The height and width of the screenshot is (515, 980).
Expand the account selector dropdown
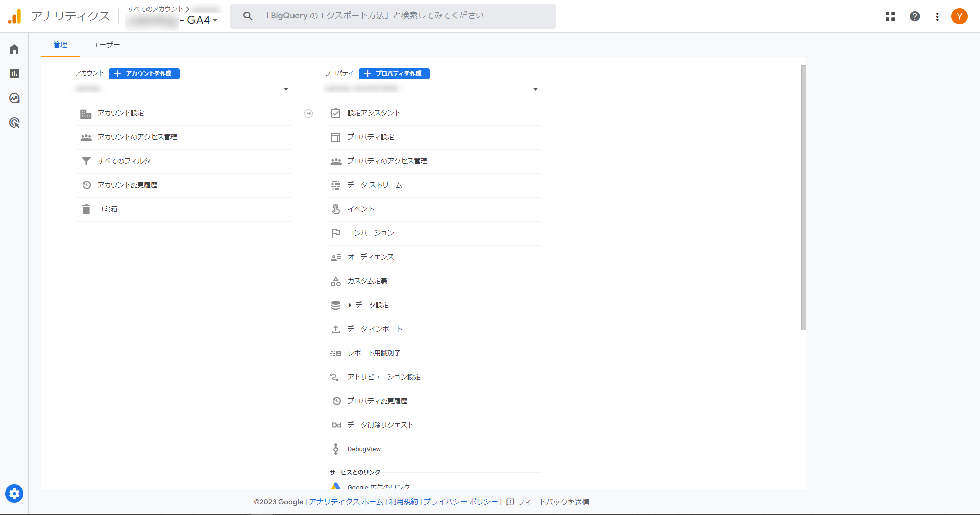click(286, 89)
